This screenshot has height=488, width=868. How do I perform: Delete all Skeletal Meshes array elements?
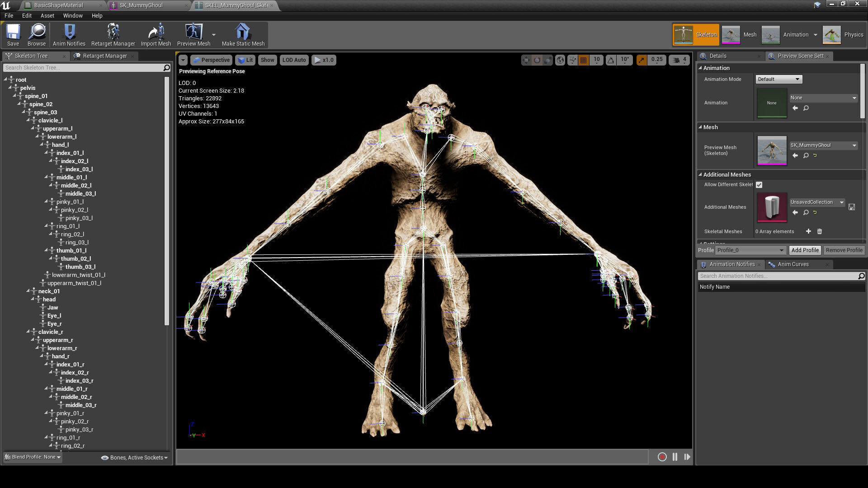pos(820,231)
